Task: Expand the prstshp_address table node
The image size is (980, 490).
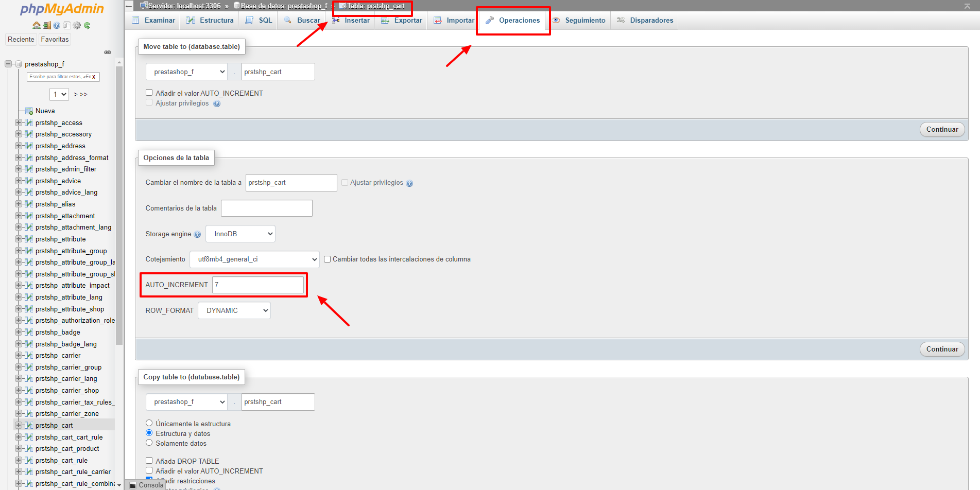Action: tap(19, 146)
